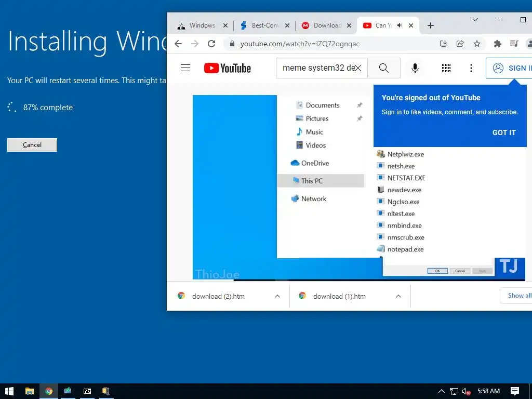Click the YouTube video player
The image size is (532, 399).
(x=359, y=187)
